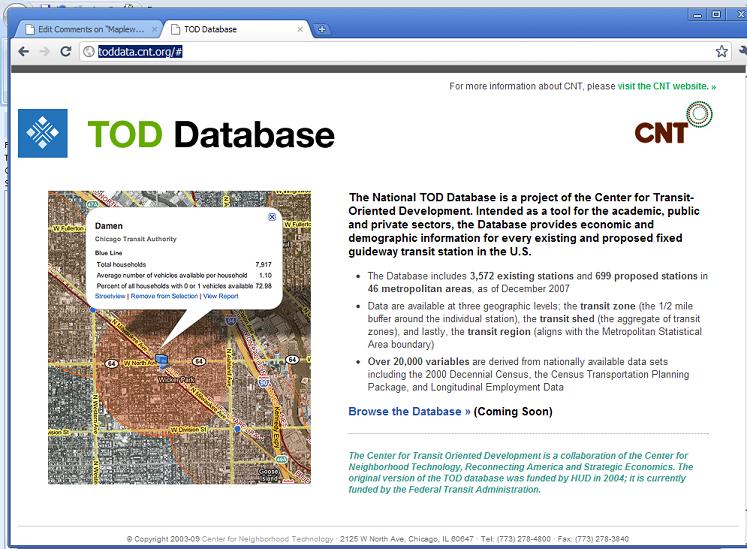This screenshot has width=747, height=549.
Task: Click the blue station dot near W Division St
Action: (x=237, y=429)
